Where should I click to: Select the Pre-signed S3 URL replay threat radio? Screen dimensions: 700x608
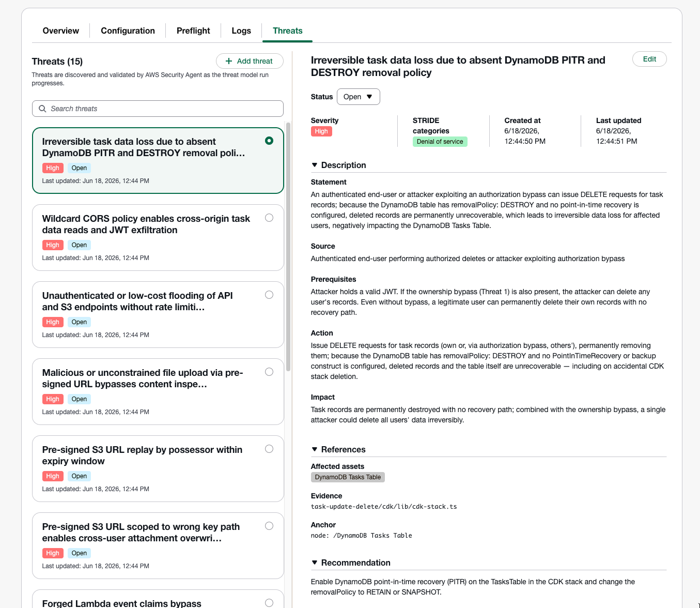point(269,449)
